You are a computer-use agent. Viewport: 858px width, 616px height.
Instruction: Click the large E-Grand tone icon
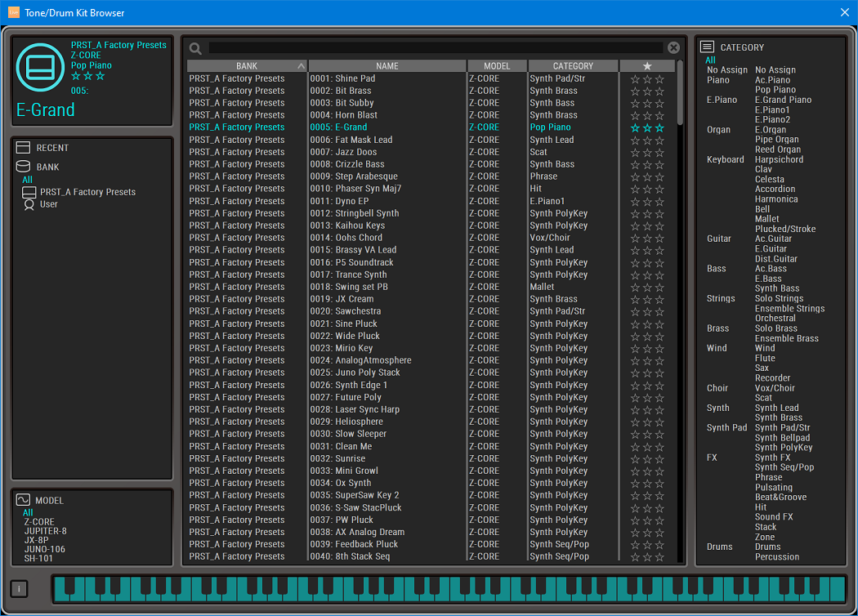41,67
